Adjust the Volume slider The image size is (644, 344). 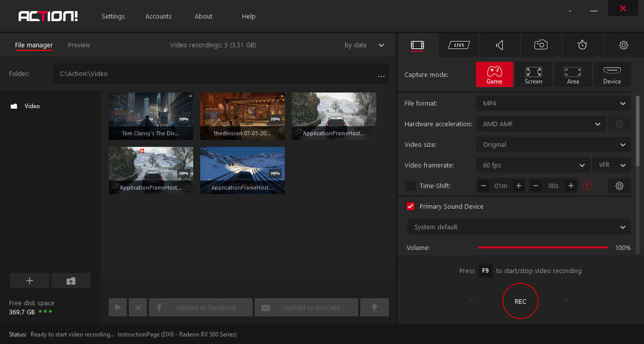pyautogui.click(x=542, y=247)
